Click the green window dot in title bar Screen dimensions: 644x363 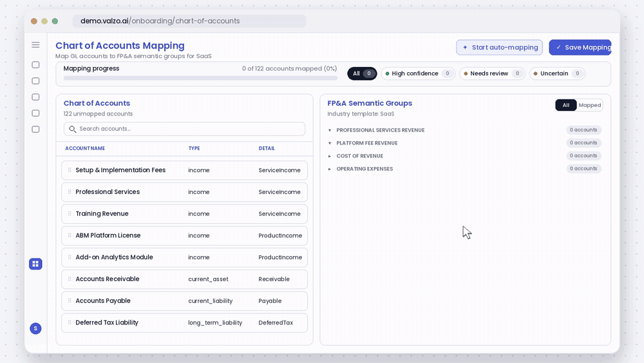[55, 21]
